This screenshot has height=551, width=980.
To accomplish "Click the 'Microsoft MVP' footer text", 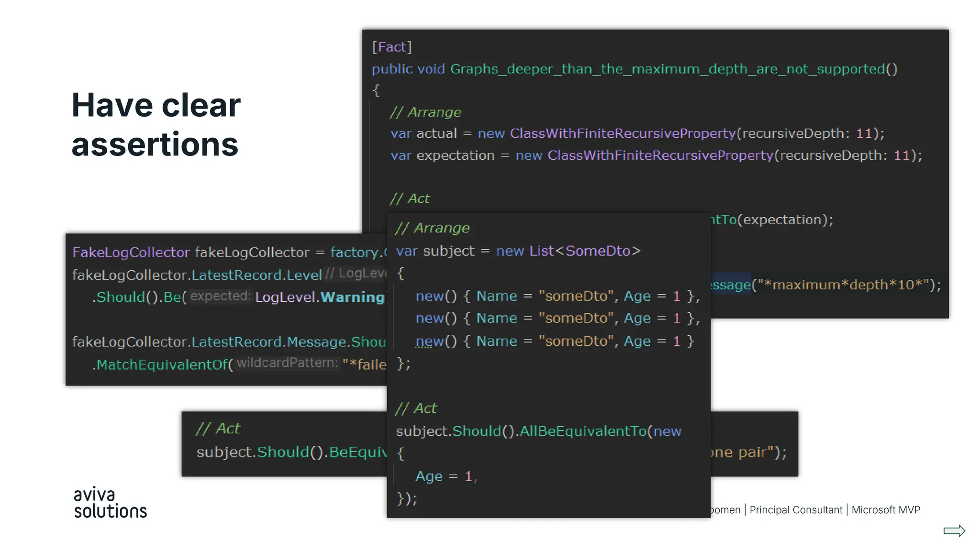I will [x=886, y=510].
